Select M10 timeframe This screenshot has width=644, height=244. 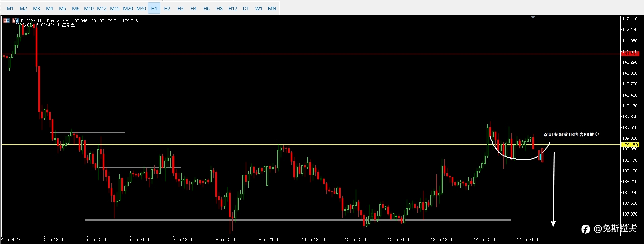click(x=89, y=8)
